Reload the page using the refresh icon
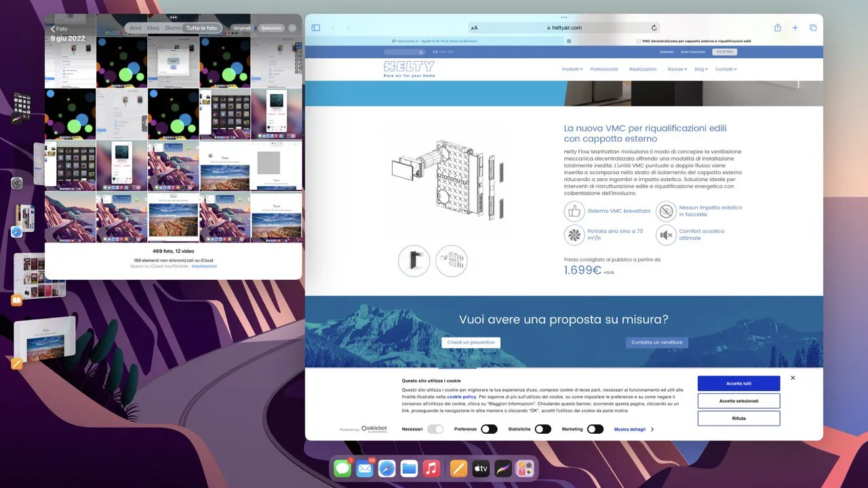The width and height of the screenshot is (868, 488). pyautogui.click(x=653, y=27)
